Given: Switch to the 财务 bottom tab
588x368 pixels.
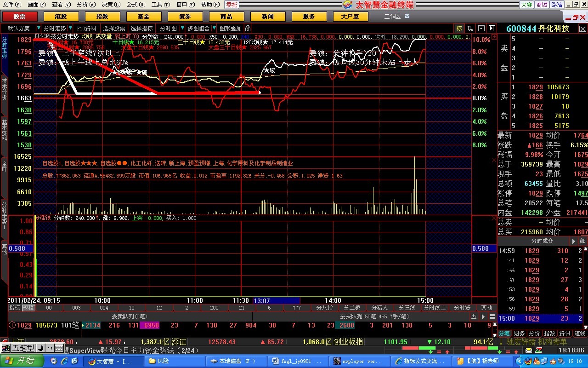Looking at the screenshot, I should pos(520,333).
